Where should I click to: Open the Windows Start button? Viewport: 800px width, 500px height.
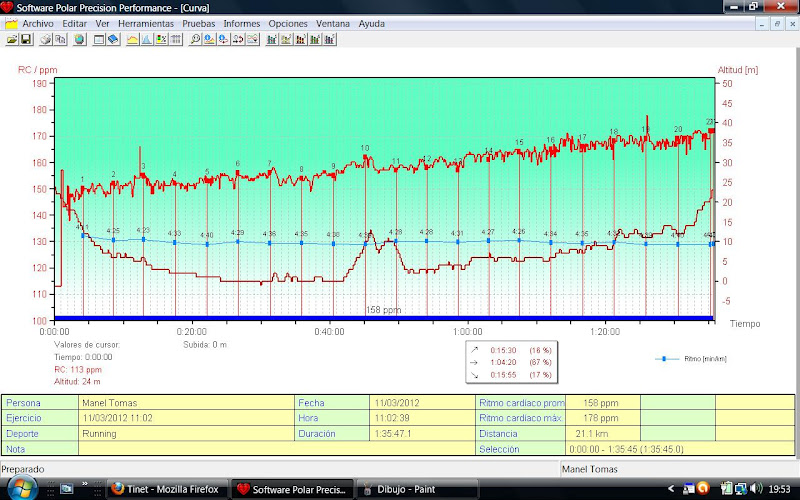21,488
